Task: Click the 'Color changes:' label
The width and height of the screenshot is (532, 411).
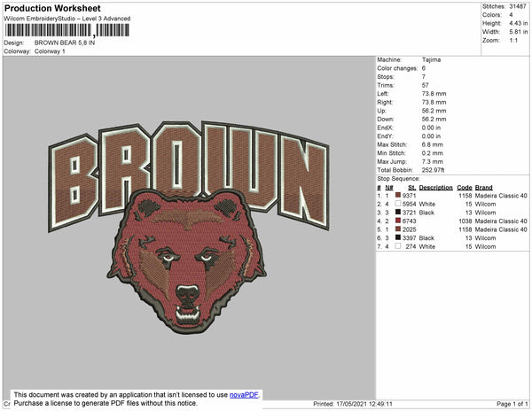Action: [397, 68]
